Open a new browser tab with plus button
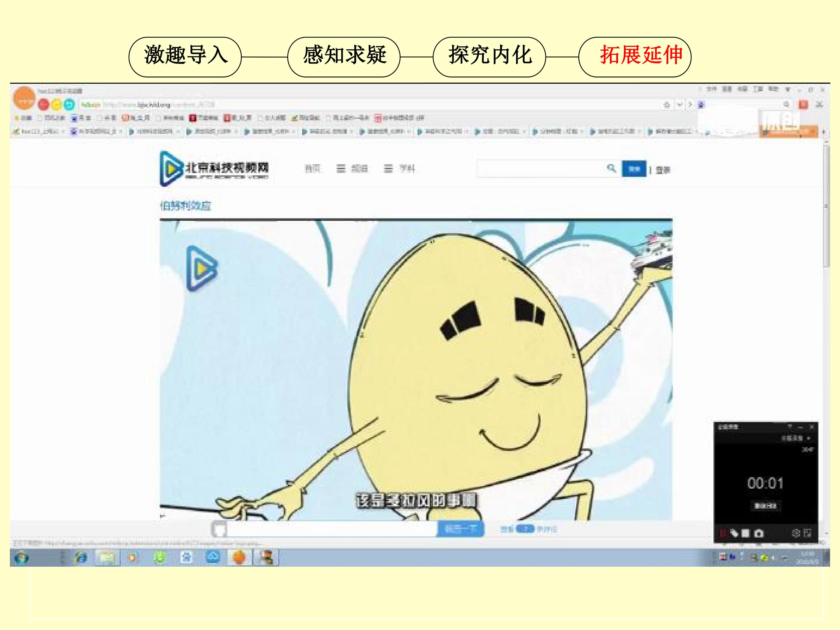The image size is (840, 630). pyautogui.click(x=823, y=132)
